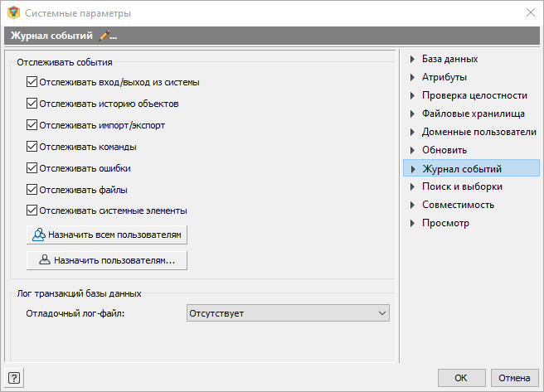Expand the Файловые хранилища arrow
The image size is (544, 392).
pyautogui.click(x=412, y=114)
